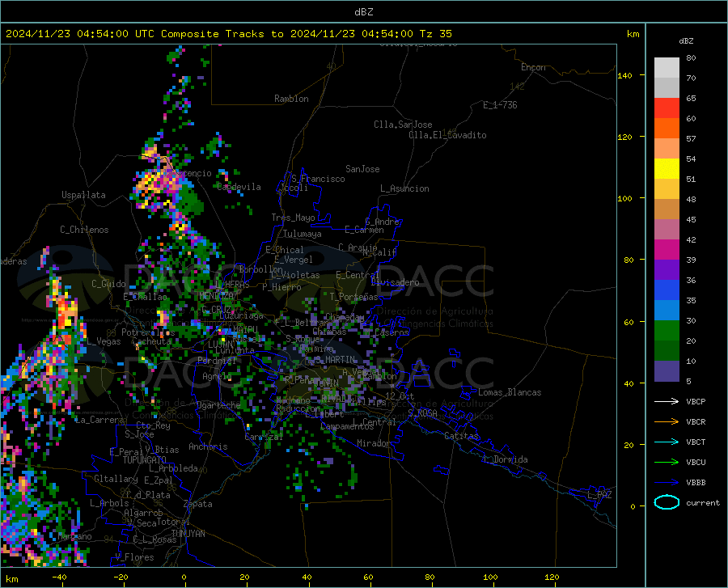Image resolution: width=728 pixels, height=588 pixels.
Task: Click the Capdevila location label
Action: click(x=239, y=187)
